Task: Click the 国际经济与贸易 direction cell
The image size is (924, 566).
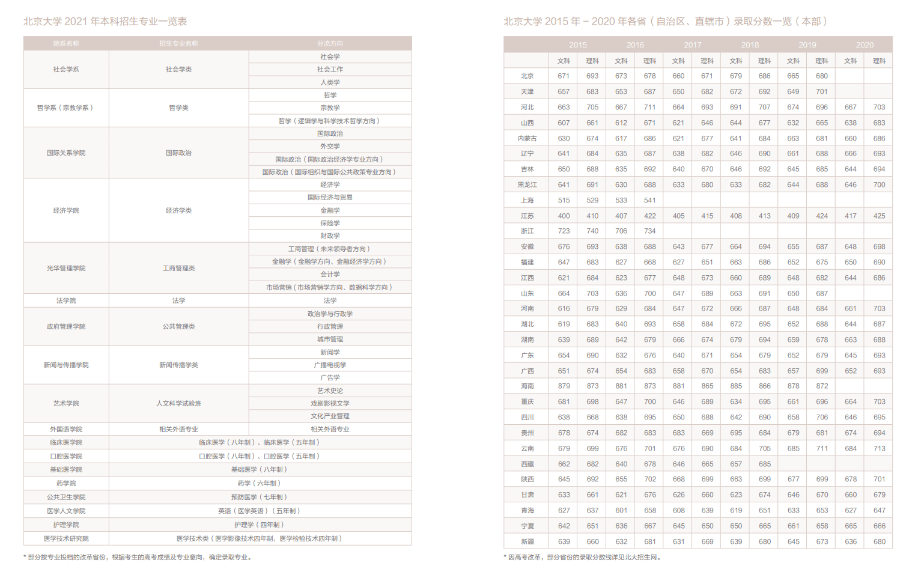Action: click(x=330, y=197)
